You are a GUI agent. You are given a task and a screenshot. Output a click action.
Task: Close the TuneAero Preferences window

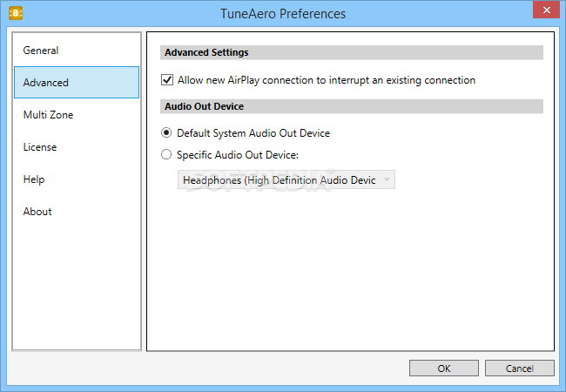pyautogui.click(x=546, y=10)
